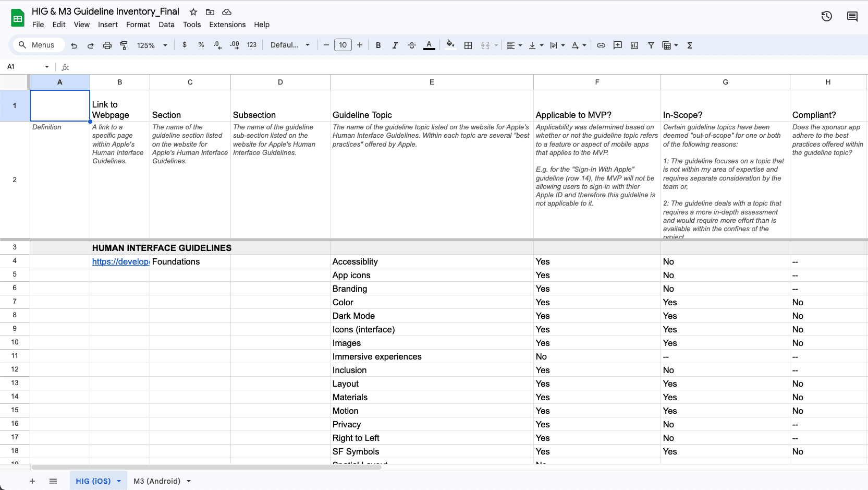Screen dimensions: 868x490
Task: Click the horizontal scrollbar
Action: pos(206,467)
